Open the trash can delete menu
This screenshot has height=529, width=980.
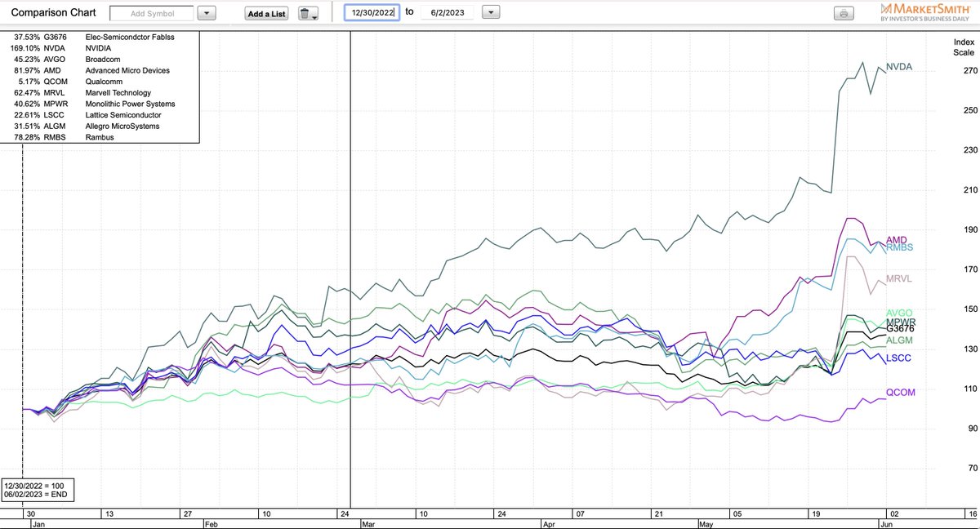point(307,14)
